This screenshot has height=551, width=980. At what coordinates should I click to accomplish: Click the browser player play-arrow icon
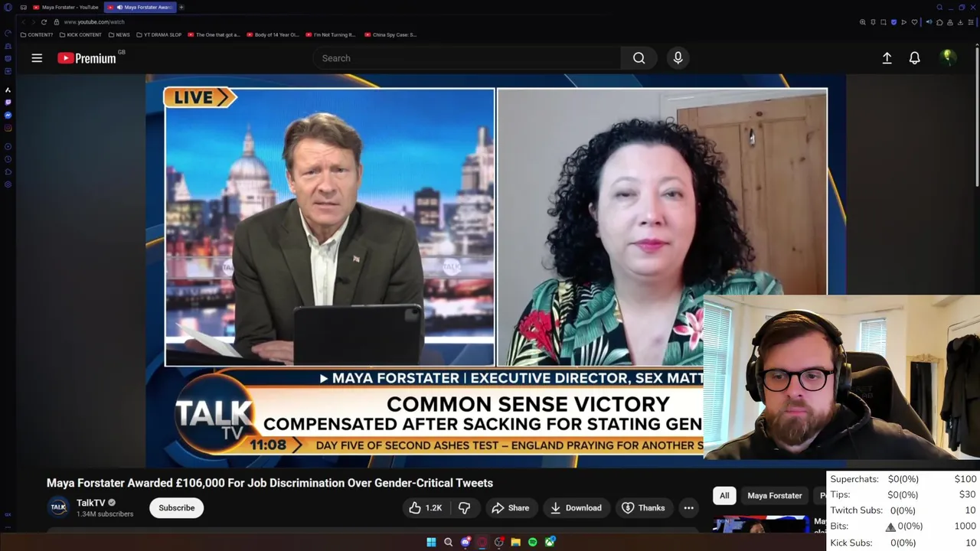pyautogui.click(x=904, y=22)
